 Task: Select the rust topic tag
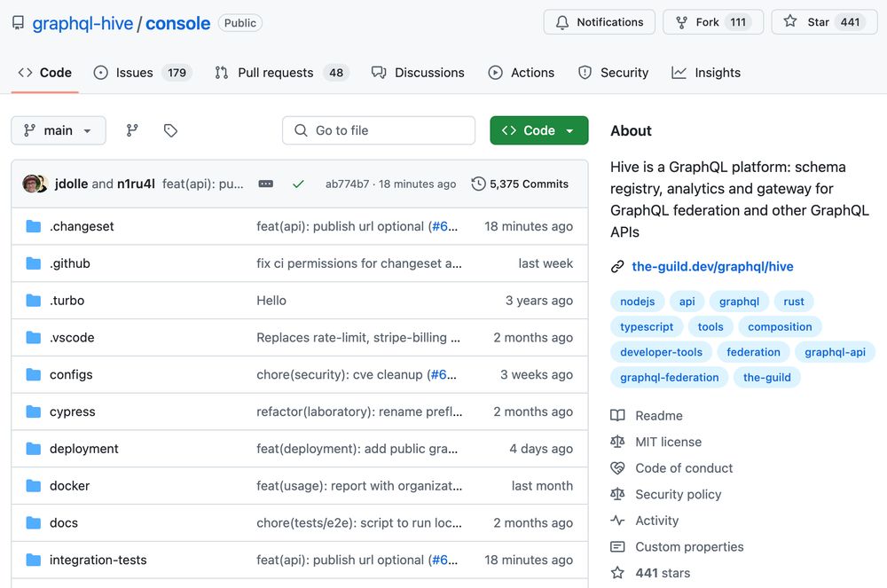click(x=794, y=302)
